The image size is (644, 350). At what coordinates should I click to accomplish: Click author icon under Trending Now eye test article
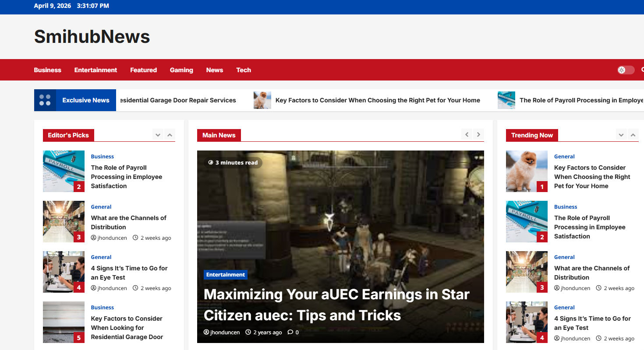pyautogui.click(x=557, y=339)
